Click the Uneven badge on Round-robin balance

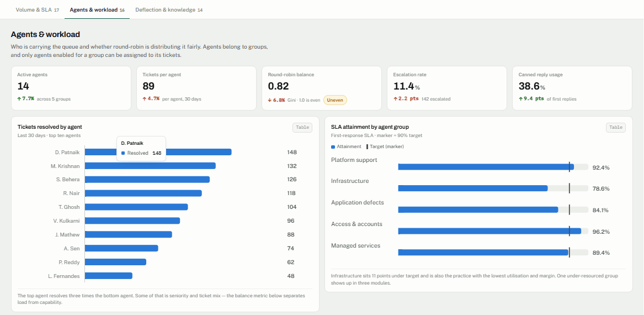tap(335, 100)
